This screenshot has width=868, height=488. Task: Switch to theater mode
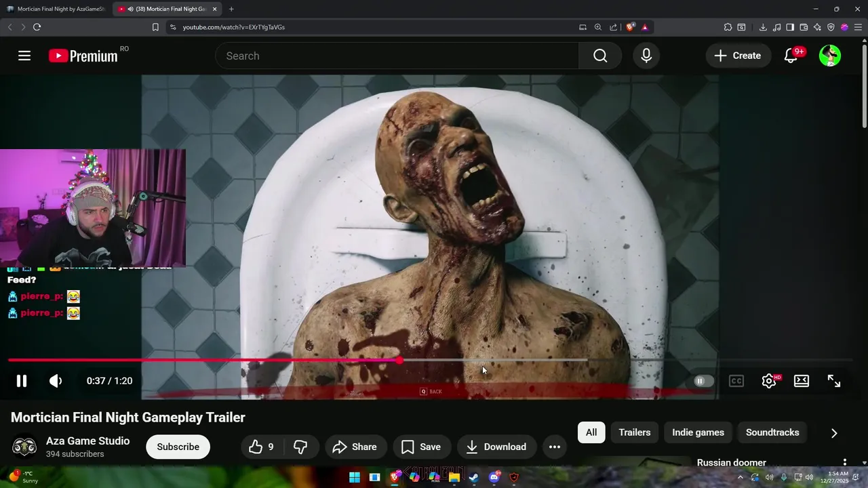[802, 381]
